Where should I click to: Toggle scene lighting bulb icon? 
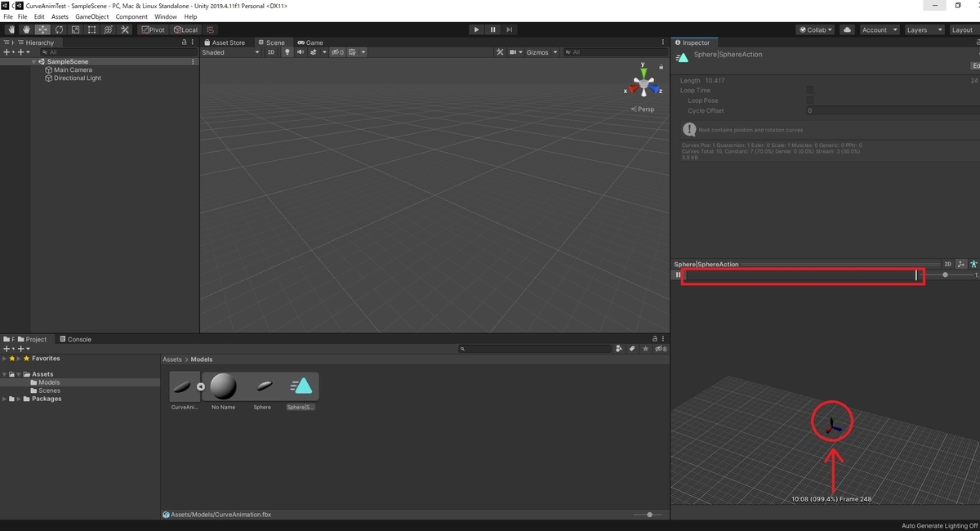(x=287, y=52)
